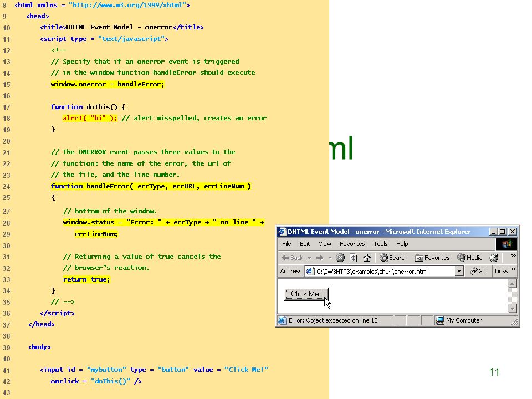Image resolution: width=532 pixels, height=399 pixels.
Task: Expand more standard toolbar buttons chevron
Action: pyautogui.click(x=513, y=256)
